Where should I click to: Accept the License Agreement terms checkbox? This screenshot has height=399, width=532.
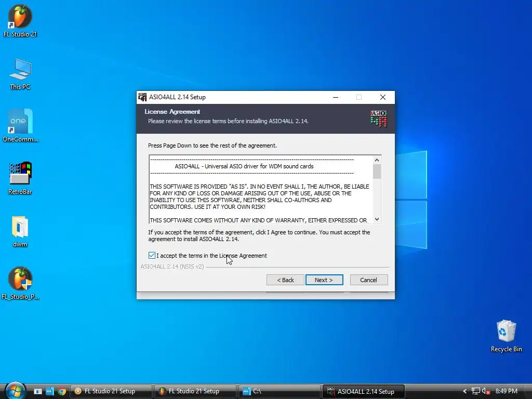coord(152,256)
